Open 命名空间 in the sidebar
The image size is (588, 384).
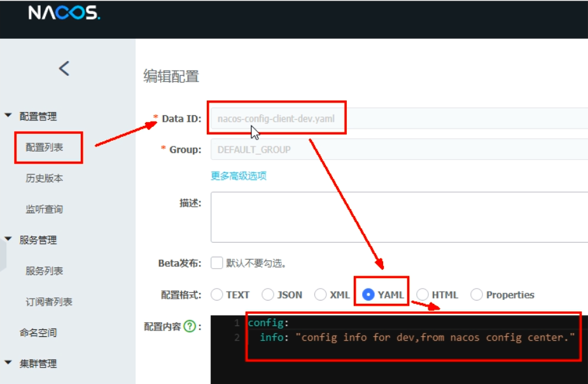[x=38, y=332]
